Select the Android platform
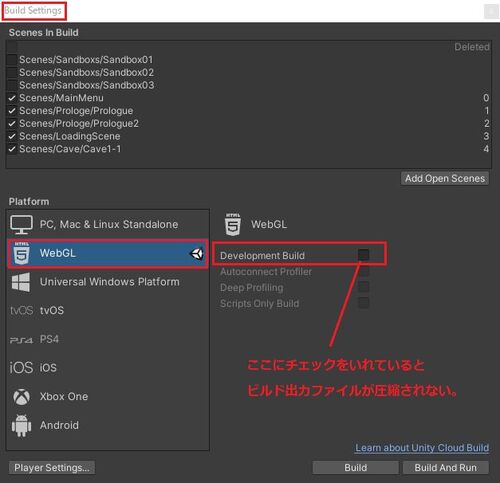Screen dimensions: 500x483 tap(108, 425)
